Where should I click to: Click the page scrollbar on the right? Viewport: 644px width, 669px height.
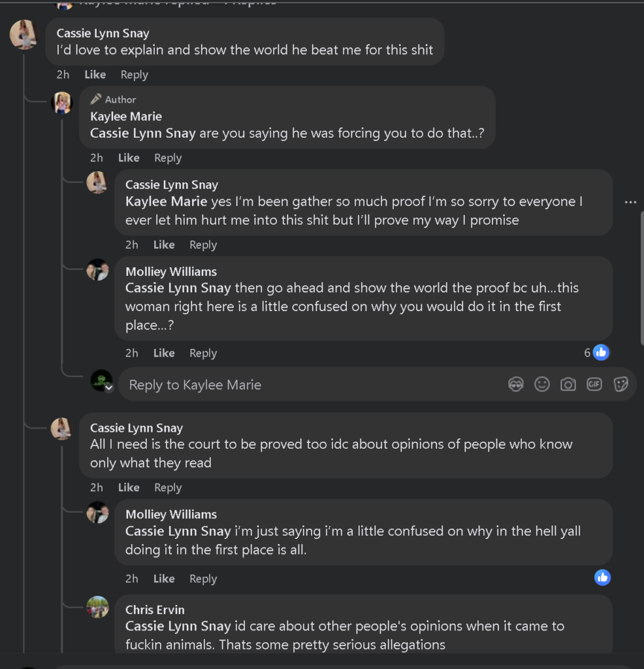pyautogui.click(x=641, y=274)
